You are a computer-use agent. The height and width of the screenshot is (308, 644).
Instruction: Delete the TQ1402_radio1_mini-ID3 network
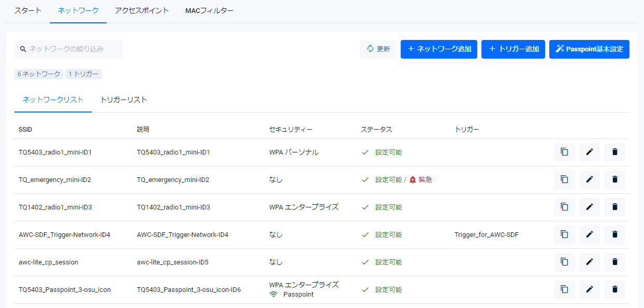614,207
